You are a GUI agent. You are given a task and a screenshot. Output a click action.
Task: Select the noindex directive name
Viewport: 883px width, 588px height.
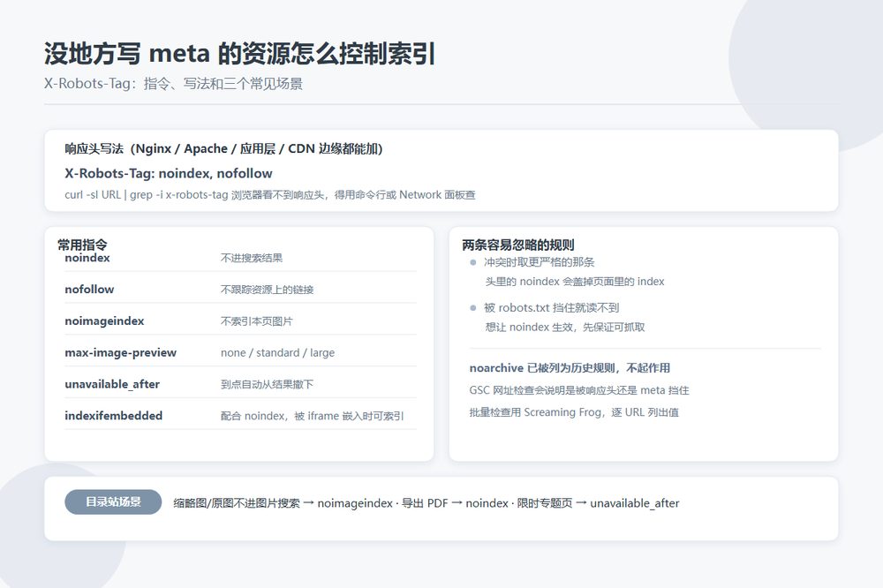pyautogui.click(x=87, y=258)
